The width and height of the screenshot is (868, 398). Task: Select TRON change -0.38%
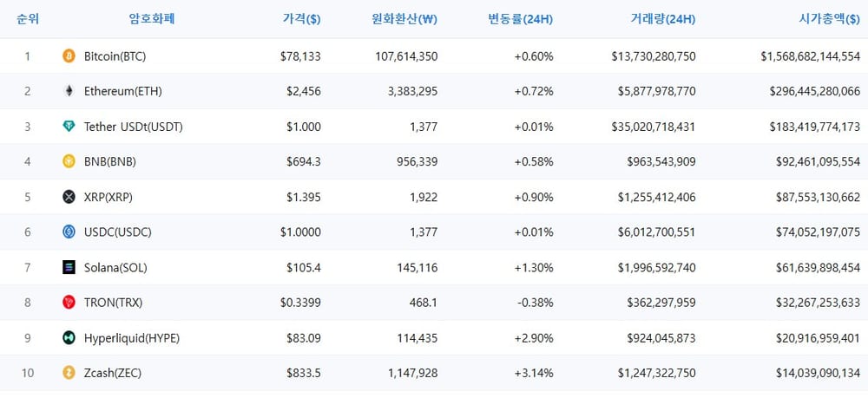click(x=535, y=303)
